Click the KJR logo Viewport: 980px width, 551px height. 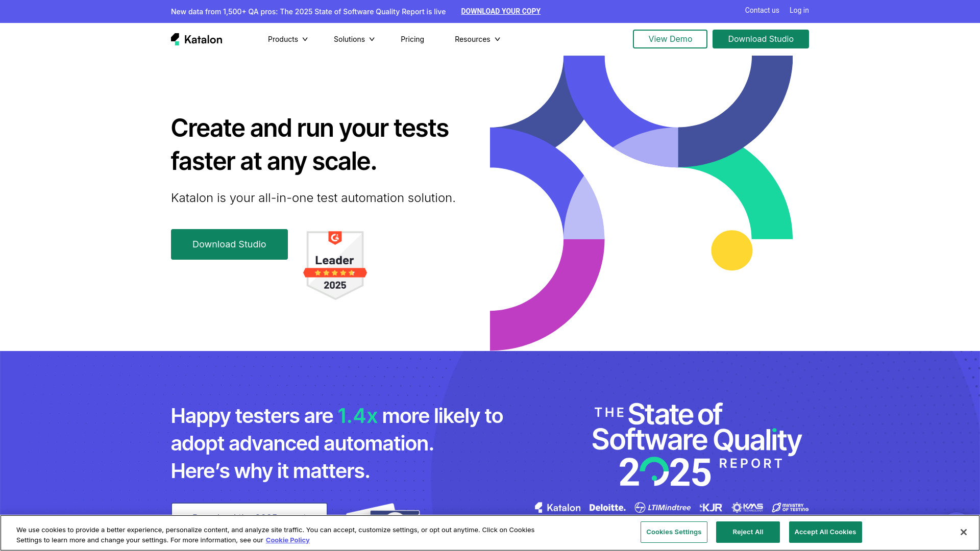tap(711, 508)
